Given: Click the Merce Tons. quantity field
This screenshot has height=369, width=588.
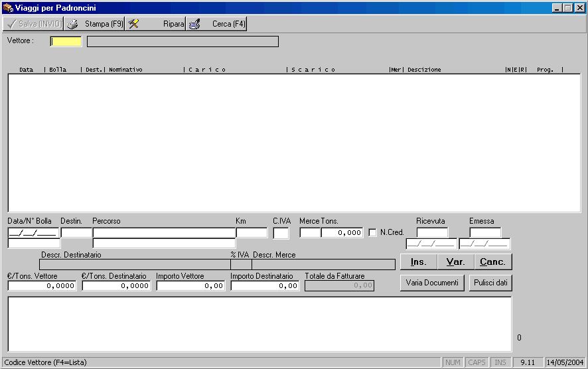Looking at the screenshot, I should coord(342,233).
